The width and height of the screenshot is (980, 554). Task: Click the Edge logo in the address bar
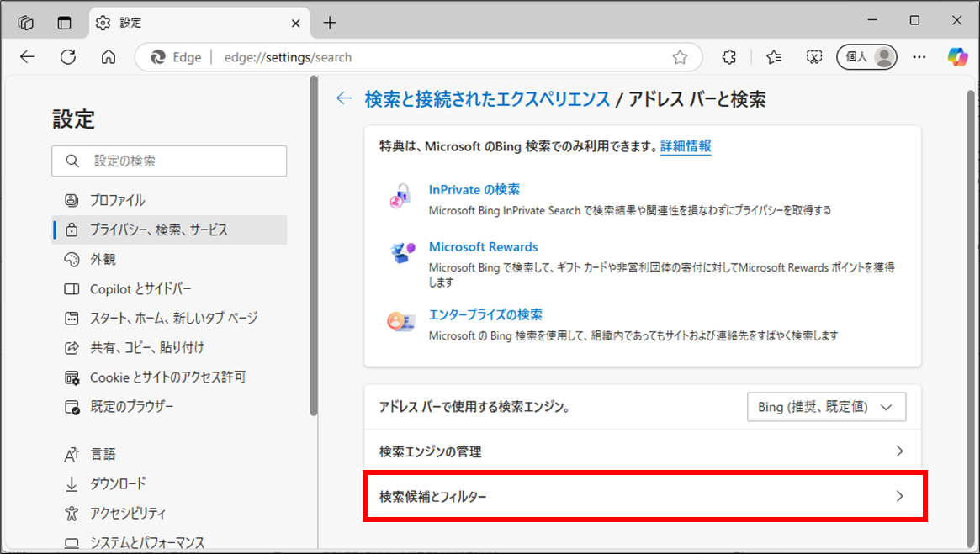tap(158, 57)
